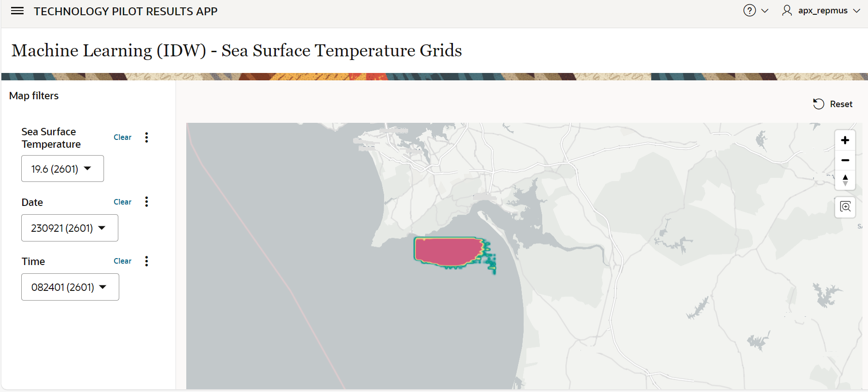Zoom out on the map
The image size is (868, 392).
pos(845,160)
